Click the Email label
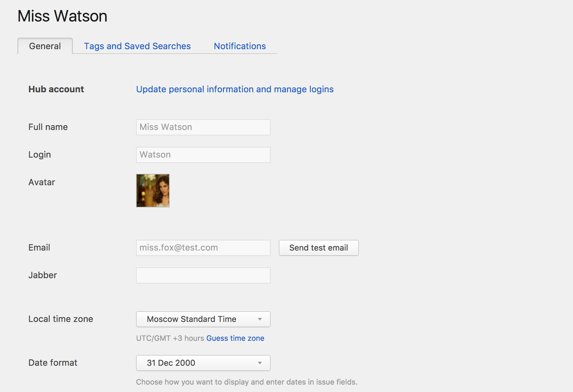Screen dimensions: 573x392 click(39, 248)
